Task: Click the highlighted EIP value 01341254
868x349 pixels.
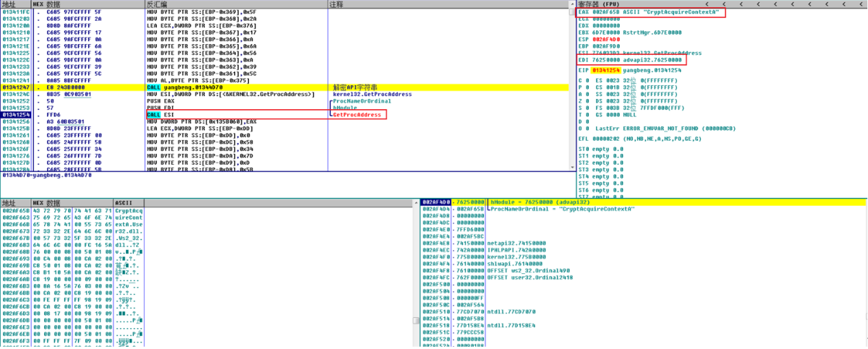Action: 605,70
